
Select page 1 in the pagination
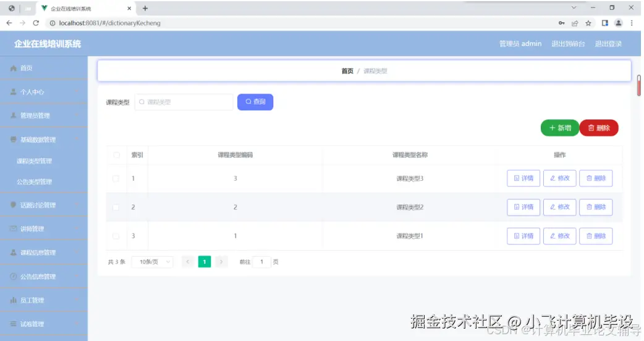tap(205, 262)
